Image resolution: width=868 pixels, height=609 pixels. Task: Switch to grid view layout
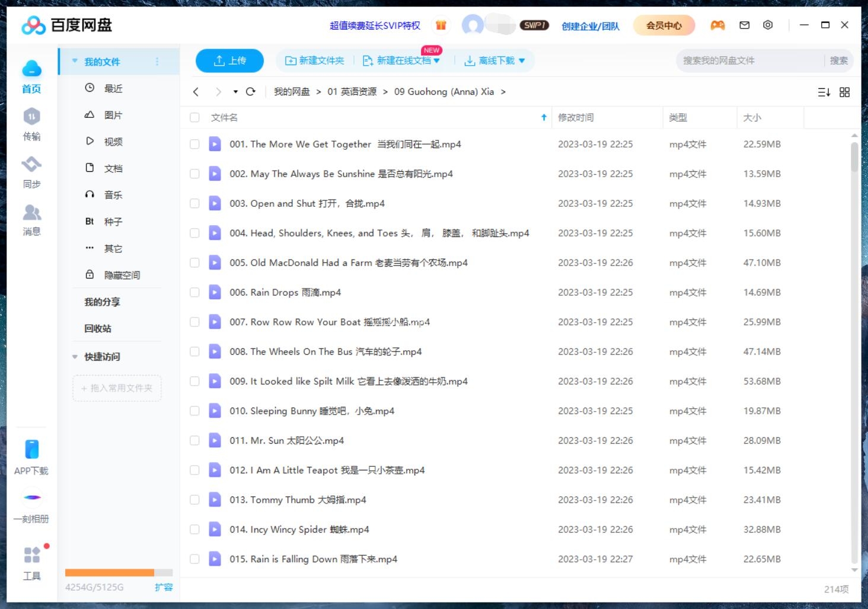tap(844, 92)
